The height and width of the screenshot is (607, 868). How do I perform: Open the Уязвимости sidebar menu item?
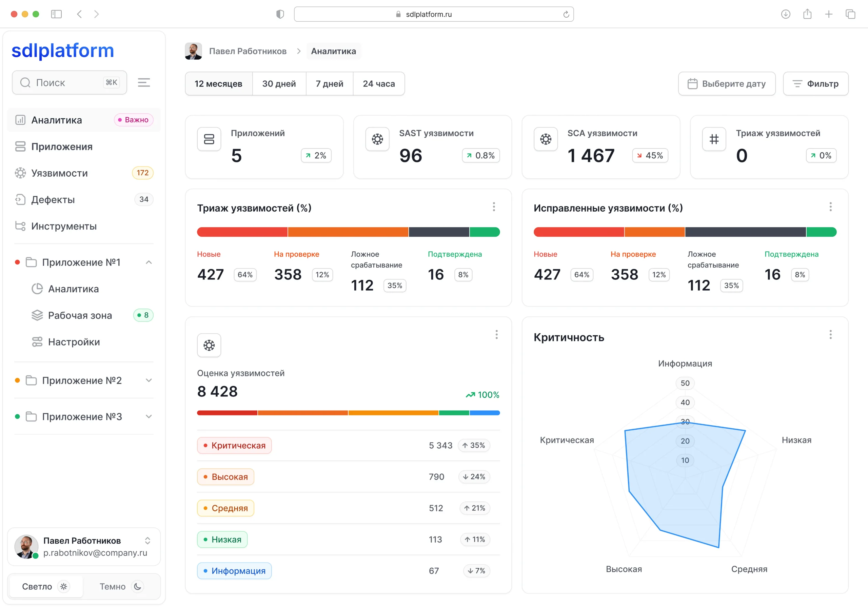[x=59, y=173]
